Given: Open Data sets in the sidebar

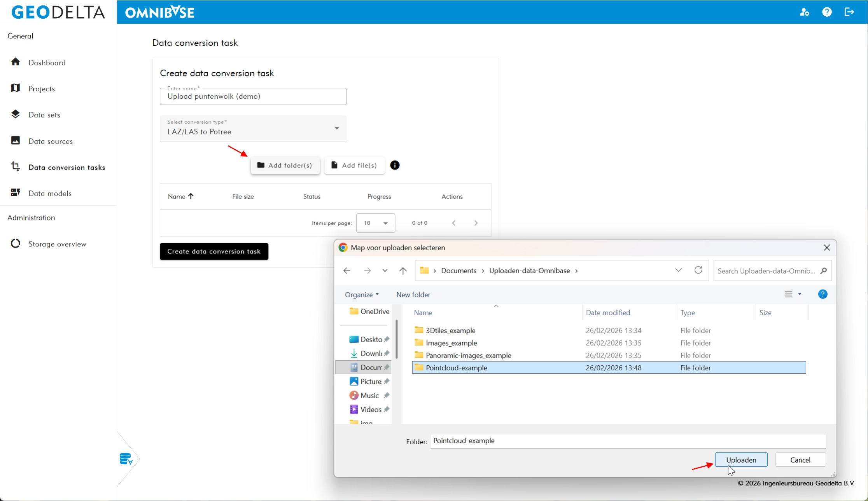Looking at the screenshot, I should click(44, 115).
